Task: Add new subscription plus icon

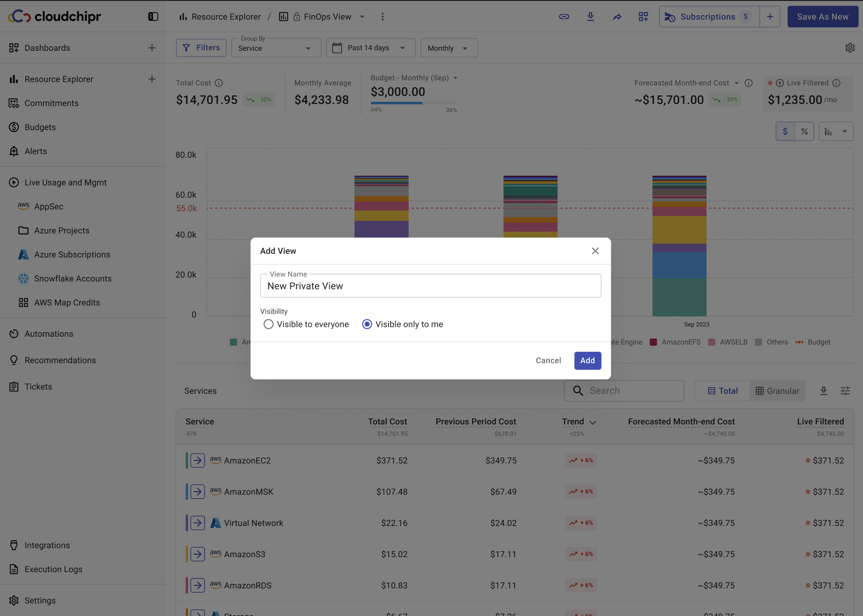Action: tap(770, 16)
